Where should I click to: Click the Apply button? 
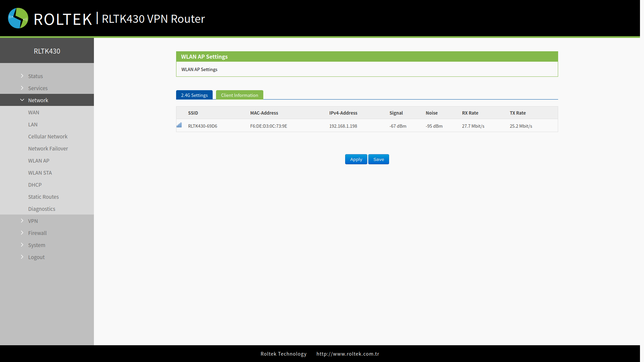point(356,159)
